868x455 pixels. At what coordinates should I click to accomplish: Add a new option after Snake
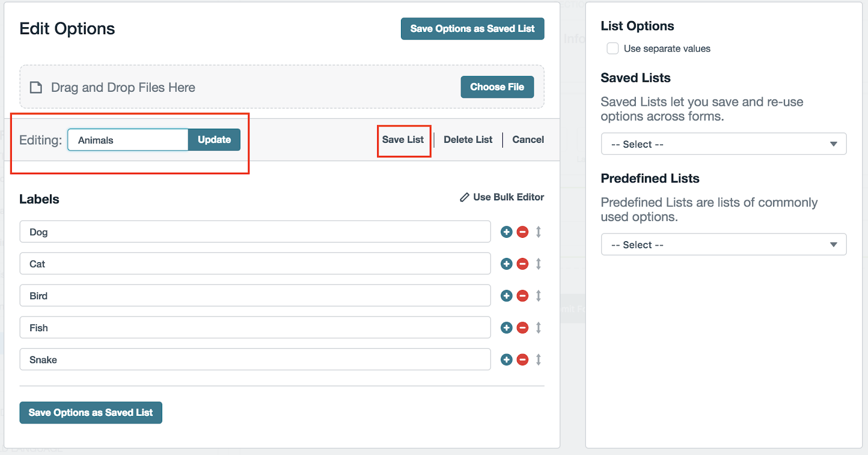pos(506,359)
